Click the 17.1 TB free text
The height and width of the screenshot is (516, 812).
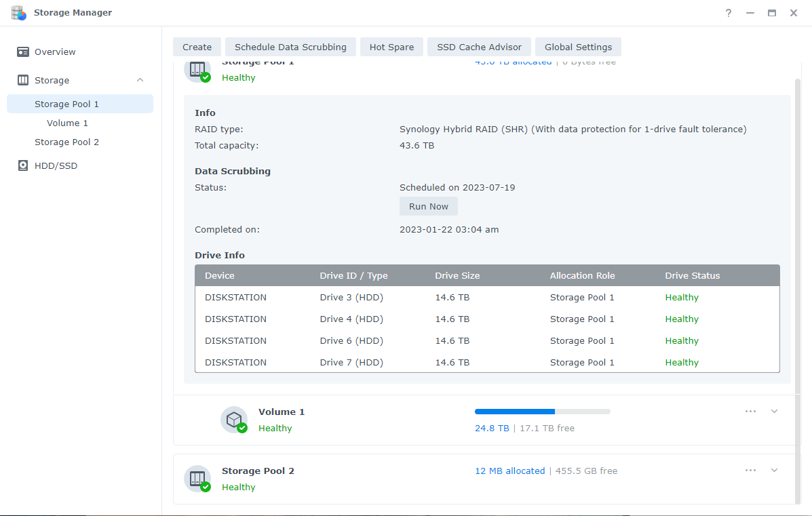(547, 429)
